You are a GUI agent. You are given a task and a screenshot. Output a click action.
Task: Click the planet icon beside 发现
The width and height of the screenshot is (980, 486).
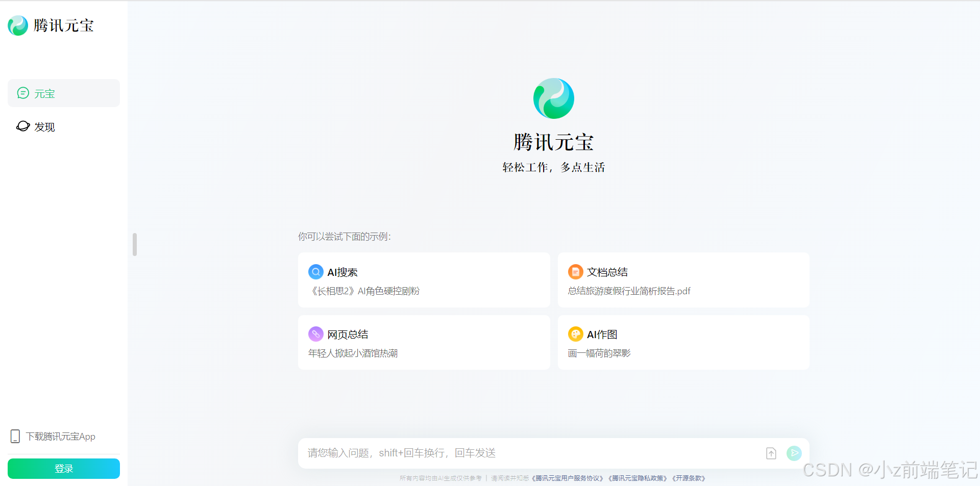(23, 126)
